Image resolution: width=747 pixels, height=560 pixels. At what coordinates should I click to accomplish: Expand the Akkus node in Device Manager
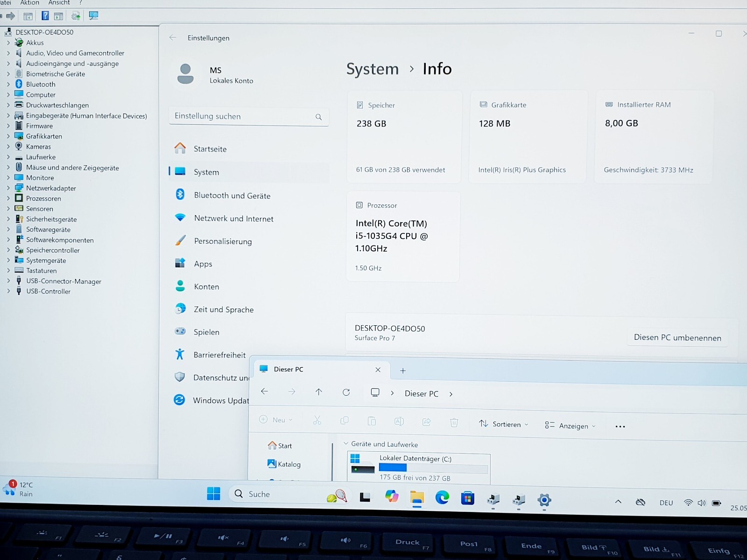click(x=8, y=42)
